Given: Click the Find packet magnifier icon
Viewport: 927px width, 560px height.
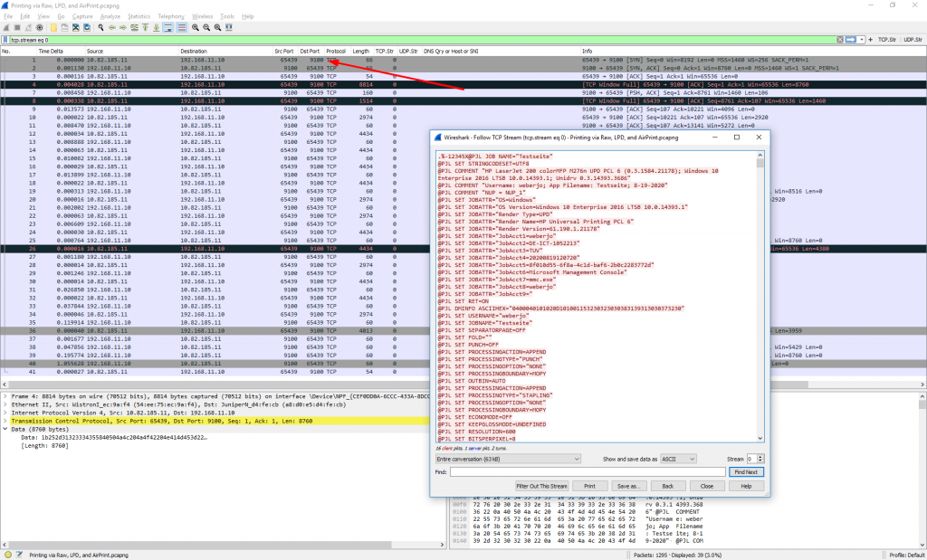Looking at the screenshot, I should (x=99, y=28).
